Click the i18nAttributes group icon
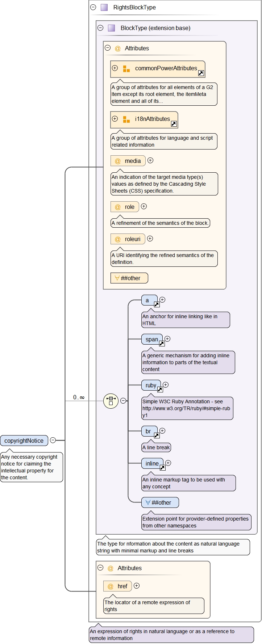Image resolution: width=262 pixels, height=644 pixels. point(126,119)
